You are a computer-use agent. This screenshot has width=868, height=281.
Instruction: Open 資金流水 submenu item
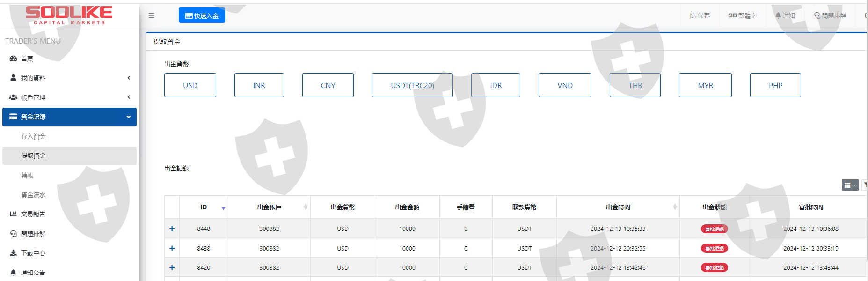pos(33,195)
